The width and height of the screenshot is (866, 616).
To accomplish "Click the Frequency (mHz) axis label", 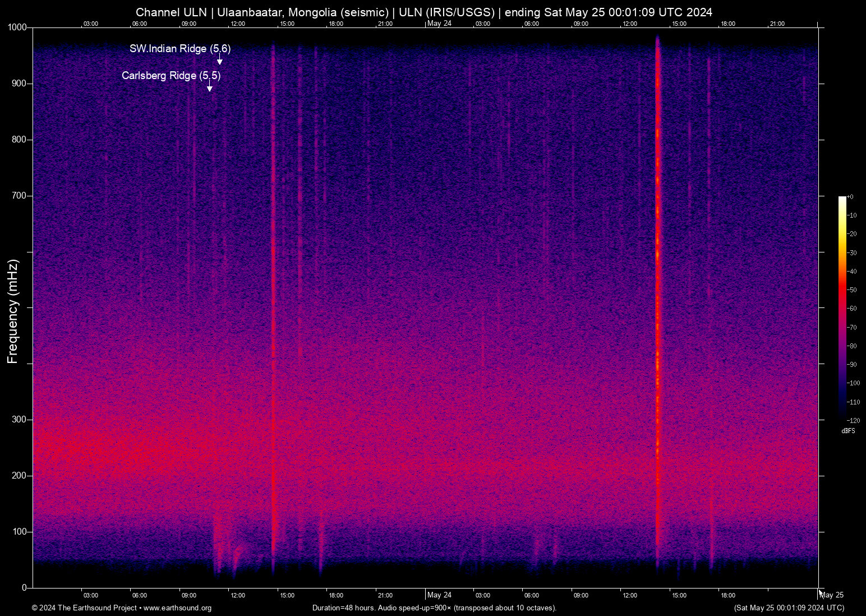I will [x=13, y=311].
